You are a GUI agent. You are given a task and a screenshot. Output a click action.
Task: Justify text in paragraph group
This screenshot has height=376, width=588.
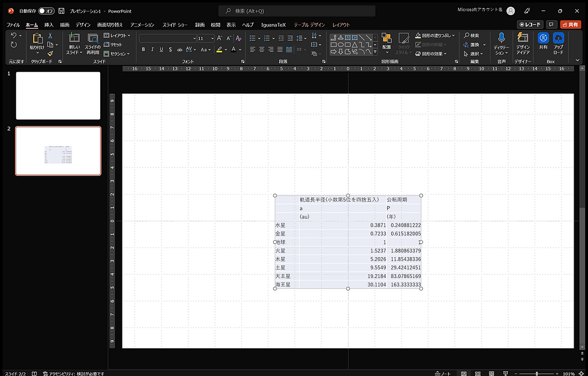click(x=280, y=49)
